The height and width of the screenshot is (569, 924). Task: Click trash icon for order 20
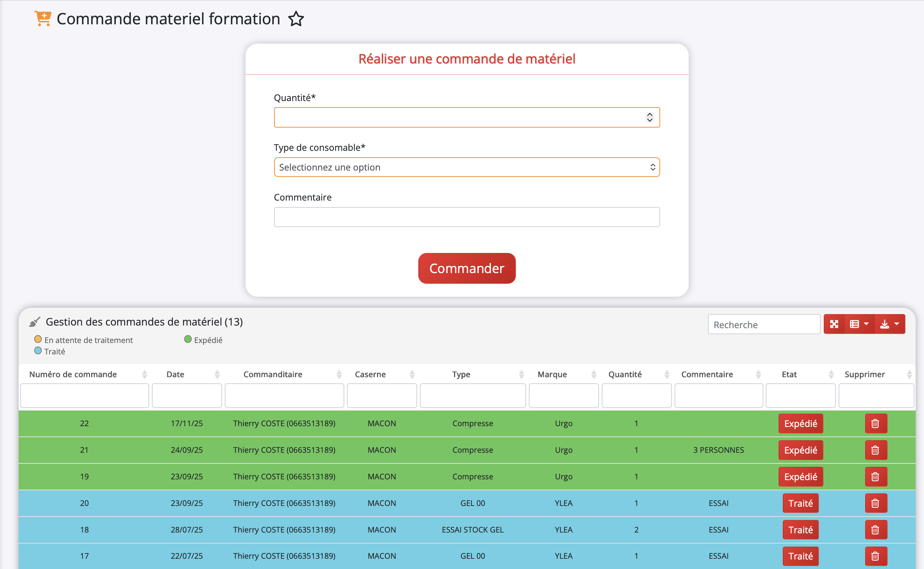pyautogui.click(x=875, y=503)
